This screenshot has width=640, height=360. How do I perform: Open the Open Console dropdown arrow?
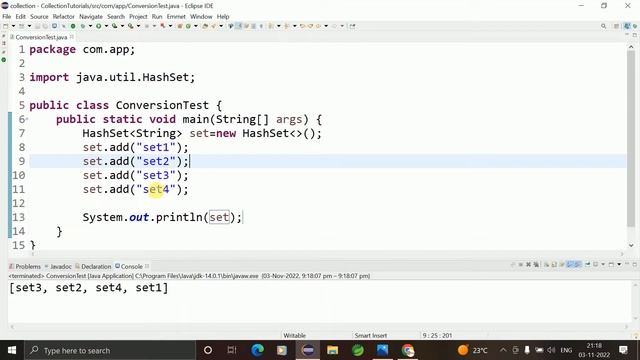point(619,264)
